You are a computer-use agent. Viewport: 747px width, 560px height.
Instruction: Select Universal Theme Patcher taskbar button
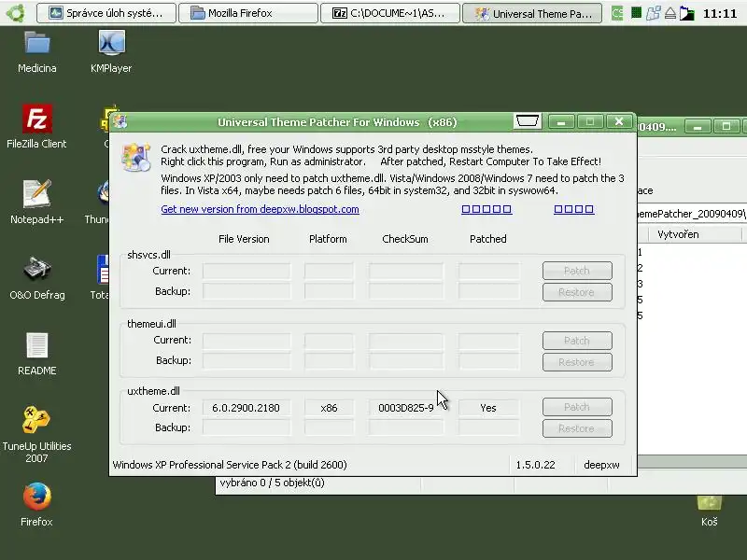(x=532, y=13)
